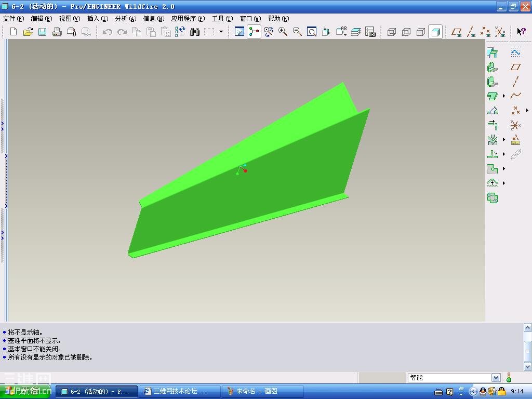Save the model with the floppy disk icon
This screenshot has width=532, height=399.
tap(43, 32)
